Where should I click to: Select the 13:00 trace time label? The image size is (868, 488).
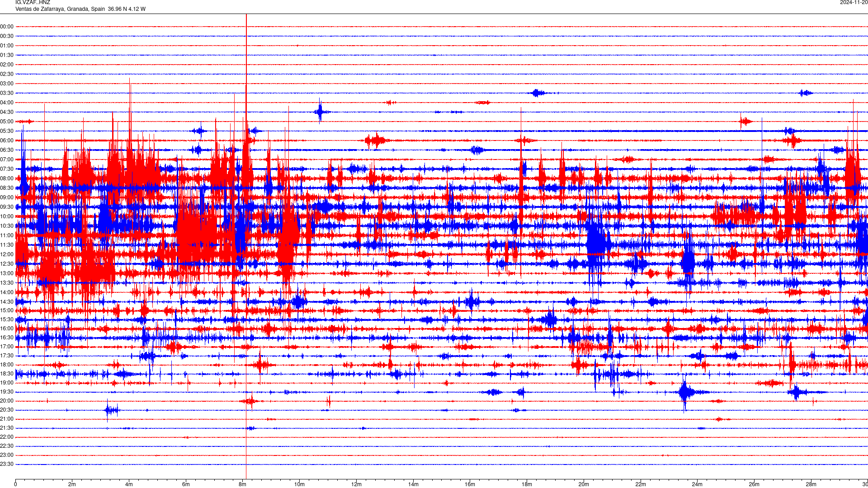click(7, 273)
